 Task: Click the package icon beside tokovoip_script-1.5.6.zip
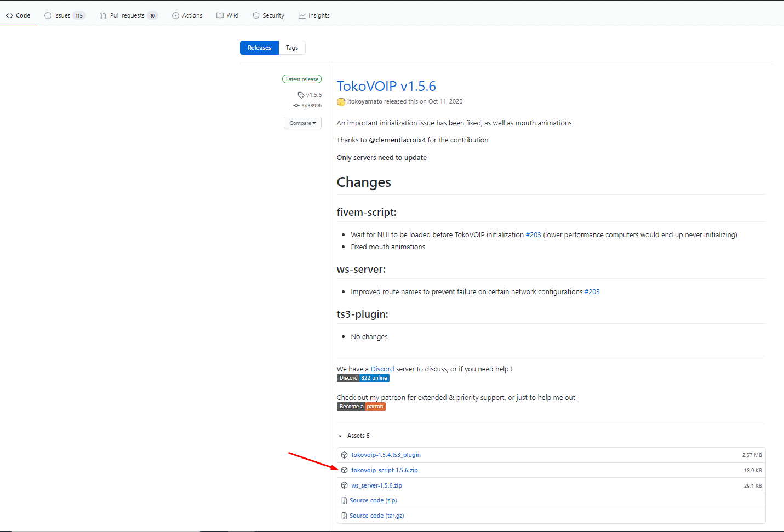(x=345, y=470)
